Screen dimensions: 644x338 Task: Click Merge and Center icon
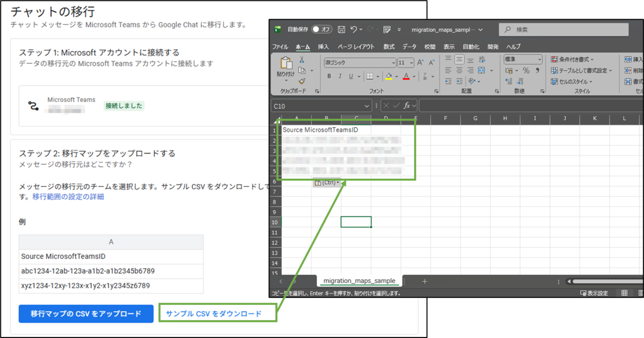481,70
